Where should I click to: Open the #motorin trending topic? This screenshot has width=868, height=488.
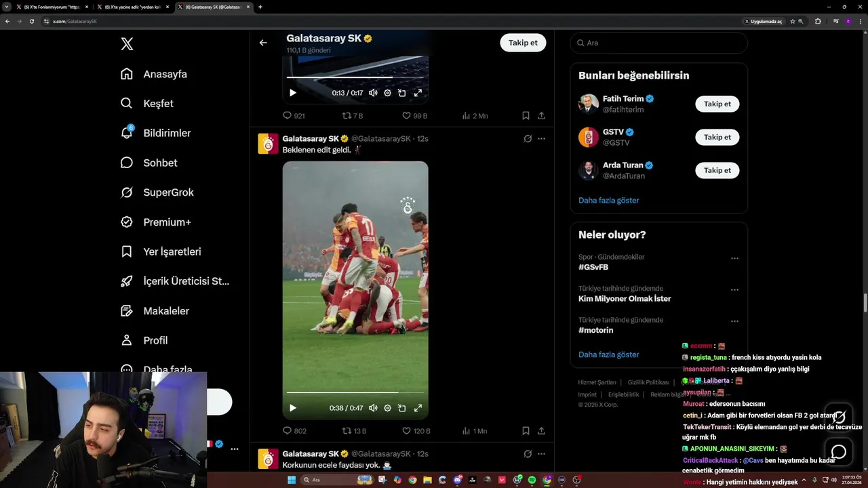(595, 330)
